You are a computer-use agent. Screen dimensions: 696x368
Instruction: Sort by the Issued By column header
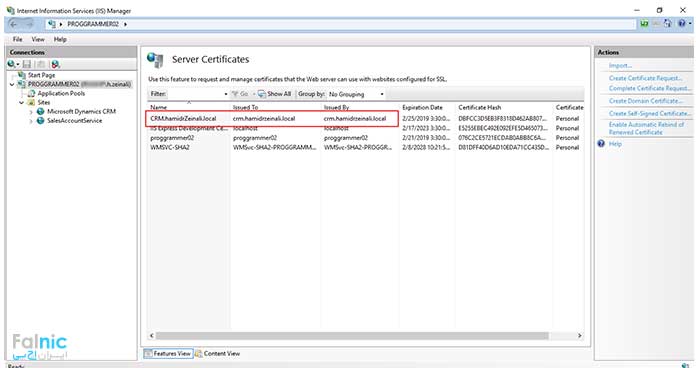[360, 107]
